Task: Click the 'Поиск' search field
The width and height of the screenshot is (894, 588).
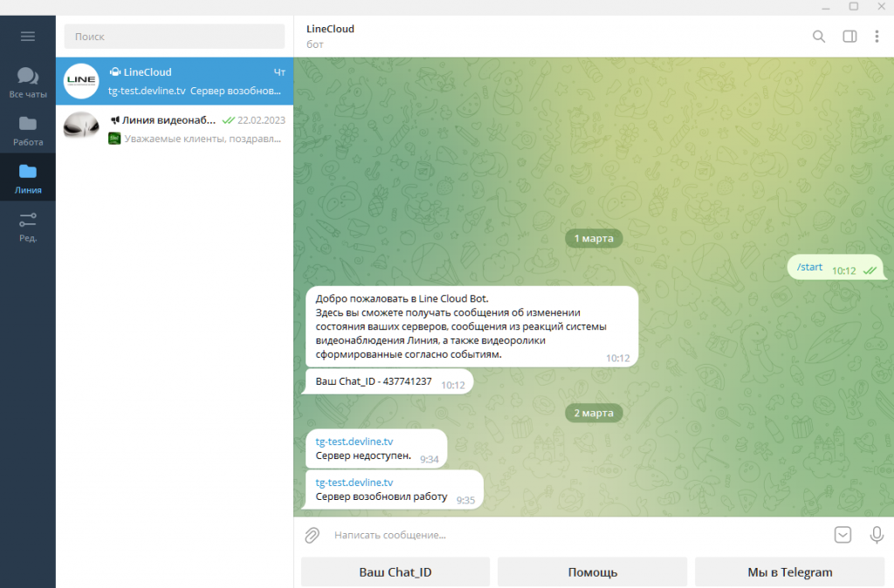Action: [x=175, y=37]
